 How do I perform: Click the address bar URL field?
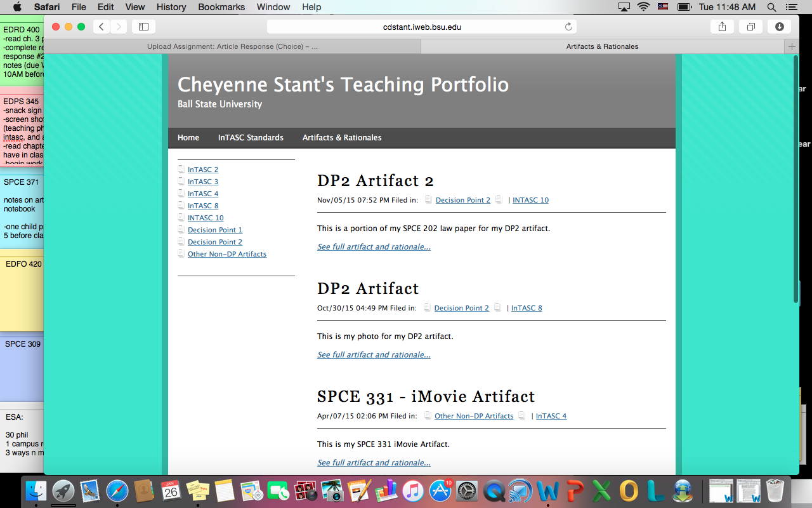pos(421,27)
